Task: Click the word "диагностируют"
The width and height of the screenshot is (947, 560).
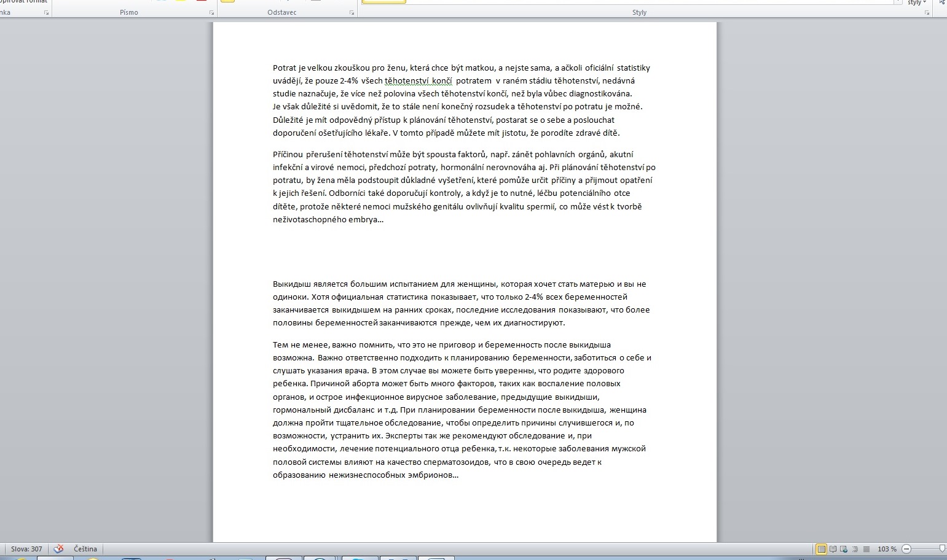Action: coord(533,323)
